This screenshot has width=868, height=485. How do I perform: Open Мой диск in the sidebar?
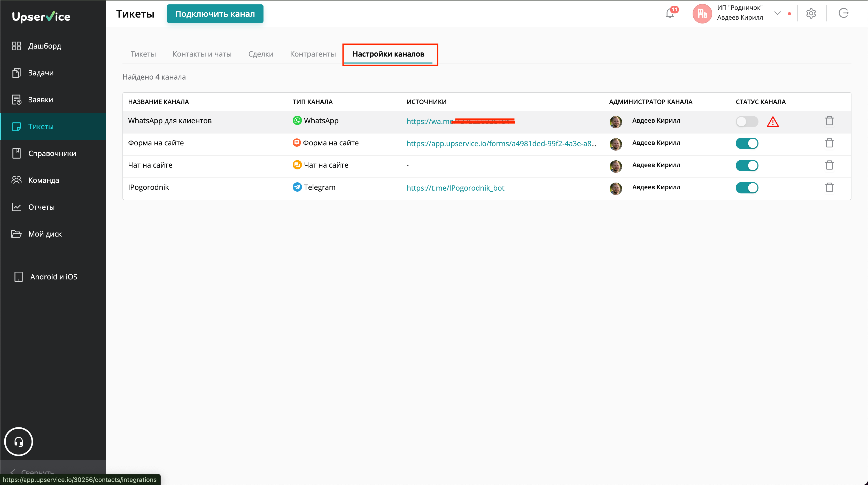coord(45,234)
